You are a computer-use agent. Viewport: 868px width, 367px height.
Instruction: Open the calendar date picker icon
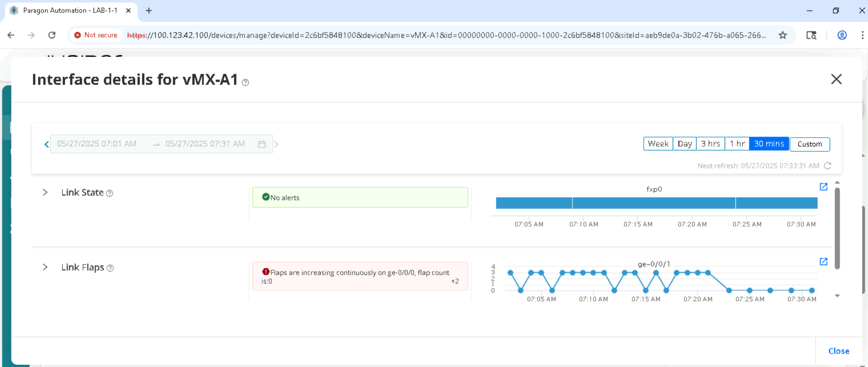(x=262, y=144)
